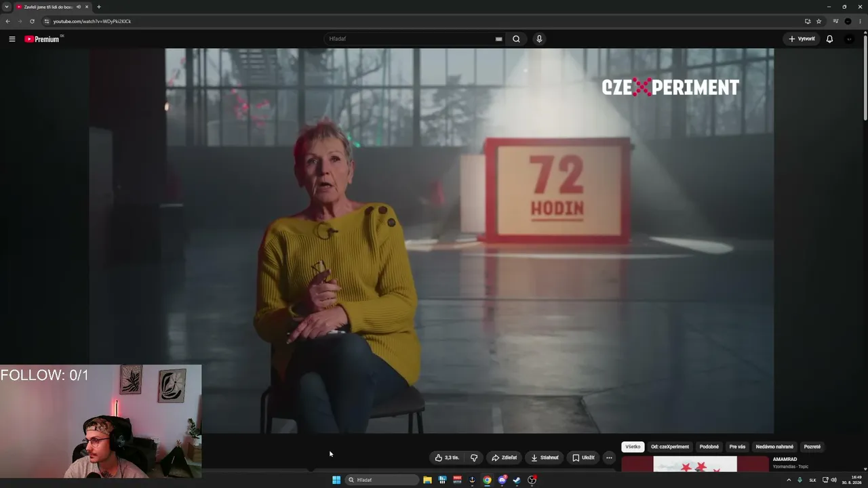Open File Explorer from the taskbar
Viewport: 868px width, 488px height.
tap(427, 480)
